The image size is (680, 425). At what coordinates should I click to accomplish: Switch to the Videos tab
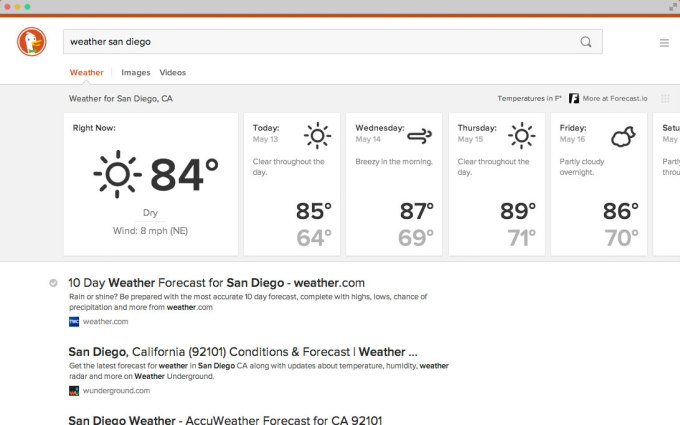[172, 73]
